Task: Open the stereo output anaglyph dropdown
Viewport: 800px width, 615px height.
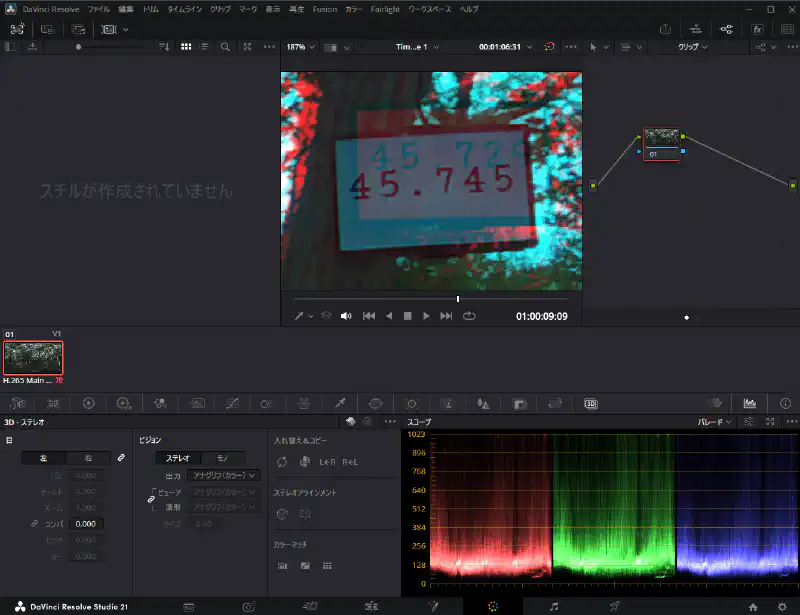Action: point(223,475)
